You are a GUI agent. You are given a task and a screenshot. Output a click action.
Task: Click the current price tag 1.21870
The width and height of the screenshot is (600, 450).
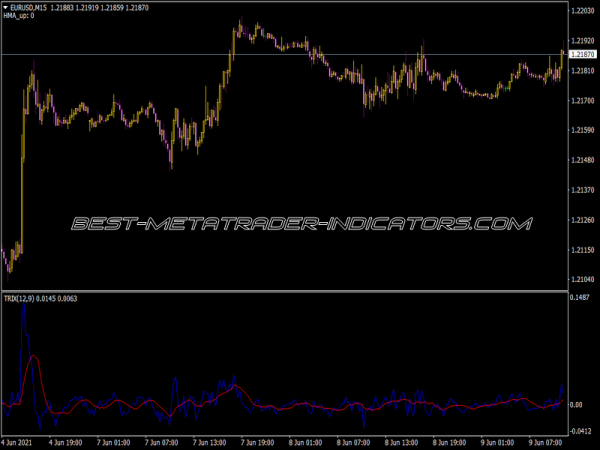pyautogui.click(x=581, y=54)
